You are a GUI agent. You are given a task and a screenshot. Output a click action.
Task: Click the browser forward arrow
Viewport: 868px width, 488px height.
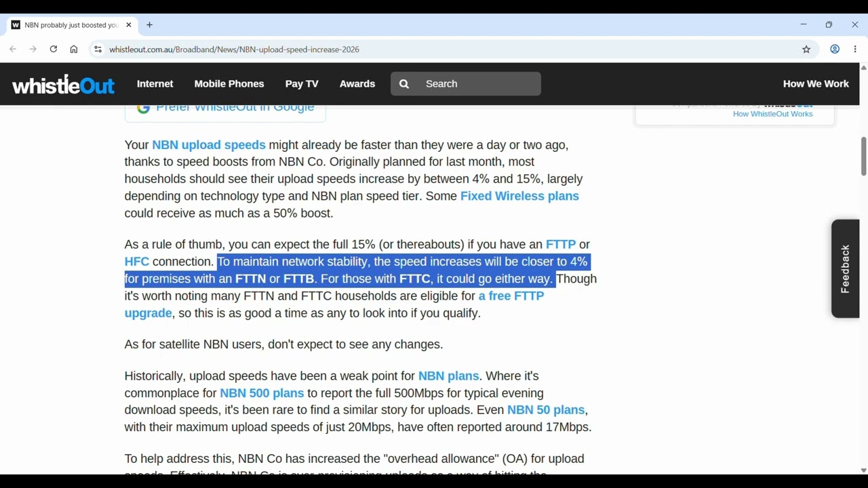coord(33,49)
